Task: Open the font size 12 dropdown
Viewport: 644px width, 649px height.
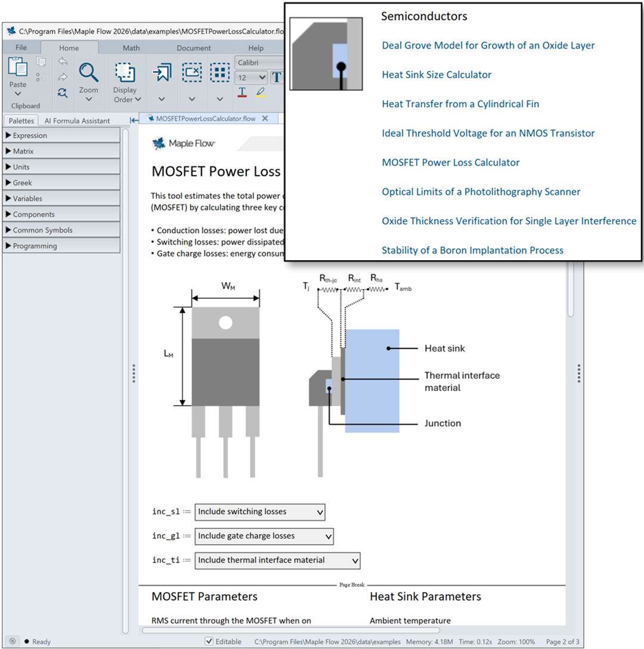Action: click(262, 78)
